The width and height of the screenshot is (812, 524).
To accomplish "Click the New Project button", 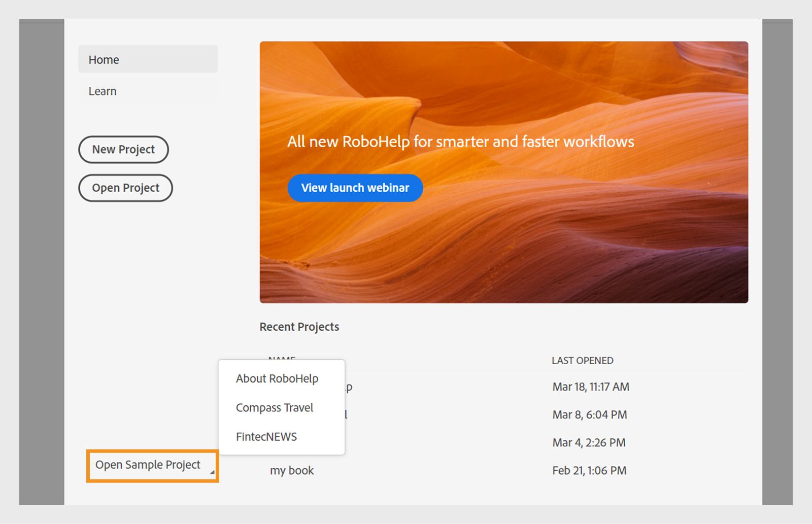I will (123, 150).
